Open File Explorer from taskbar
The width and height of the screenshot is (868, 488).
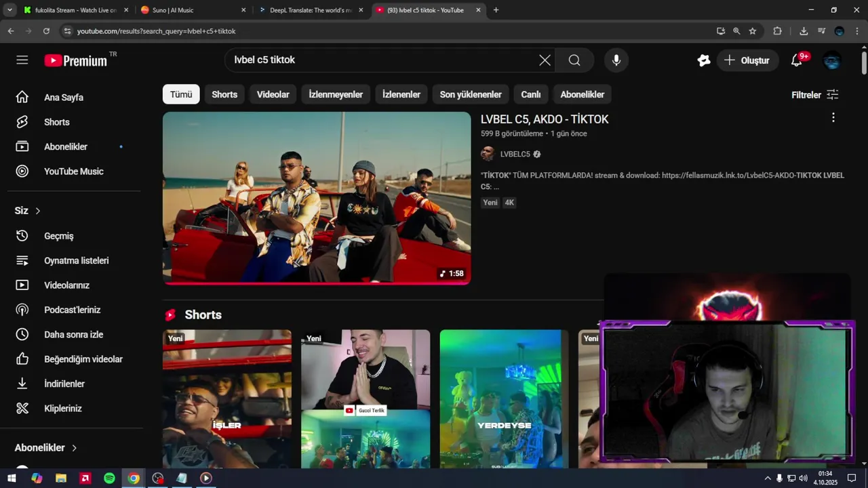61,478
